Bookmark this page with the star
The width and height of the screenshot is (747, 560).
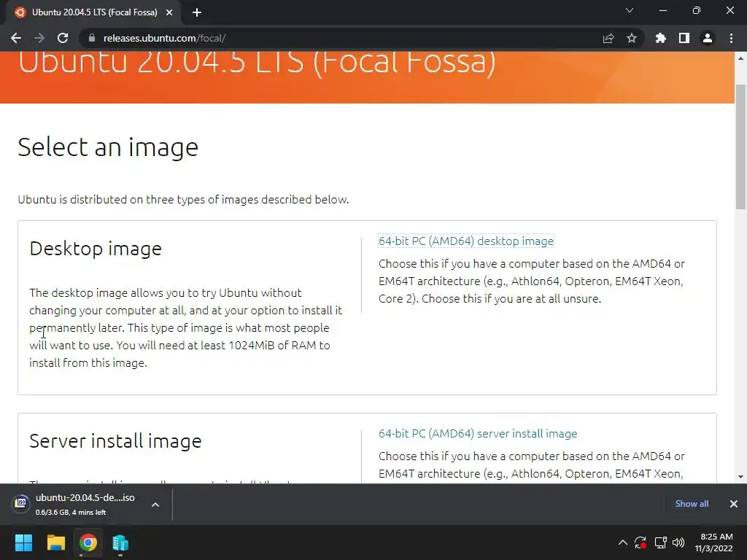pos(632,38)
